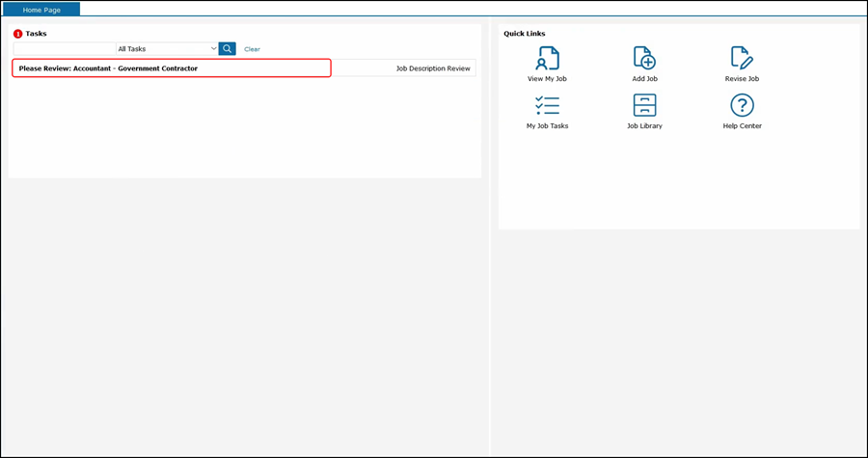Click the Clear link beside search
Screen dimensions: 868x458
(x=252, y=49)
